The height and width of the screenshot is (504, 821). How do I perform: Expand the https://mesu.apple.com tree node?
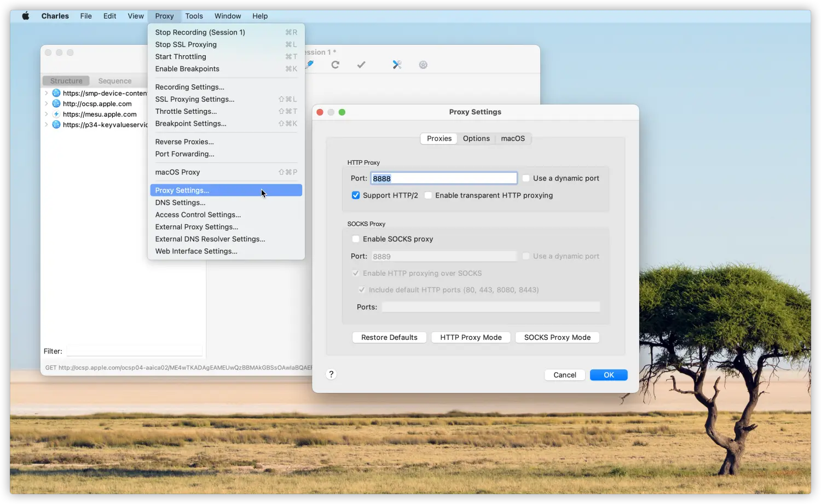[x=47, y=114]
